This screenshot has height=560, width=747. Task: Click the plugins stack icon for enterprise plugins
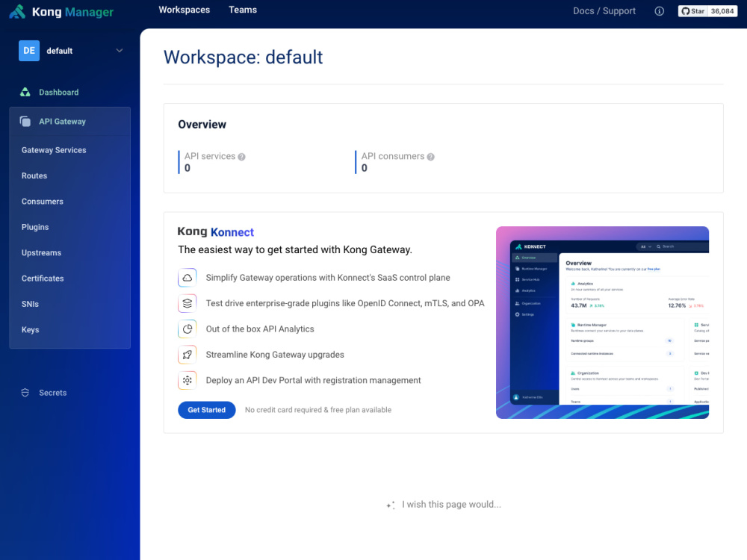(187, 303)
